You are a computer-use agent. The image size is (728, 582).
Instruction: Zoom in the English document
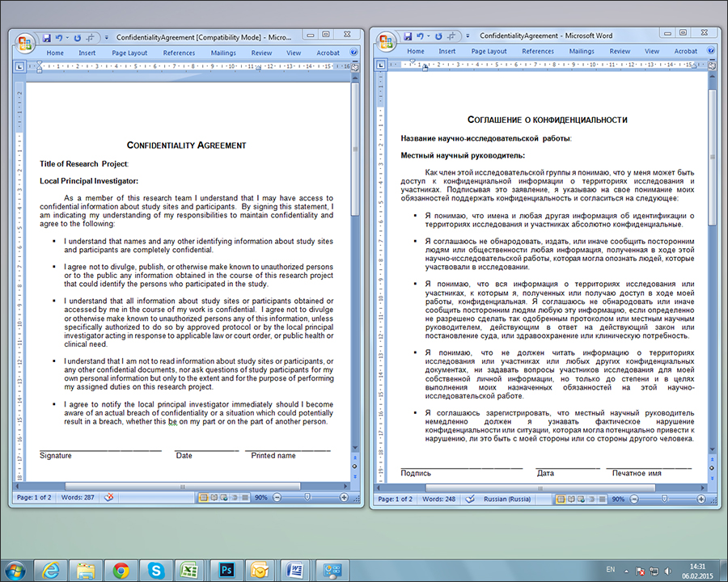pyautogui.click(x=344, y=498)
